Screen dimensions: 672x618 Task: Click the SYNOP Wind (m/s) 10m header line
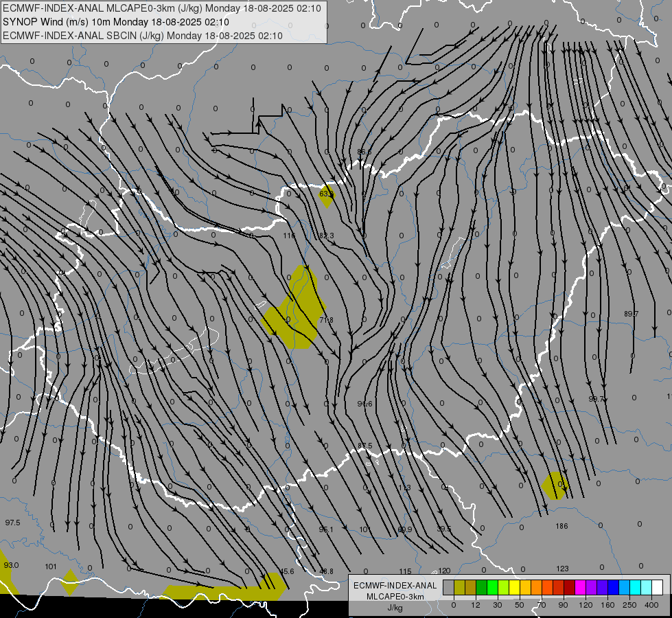tap(116, 22)
